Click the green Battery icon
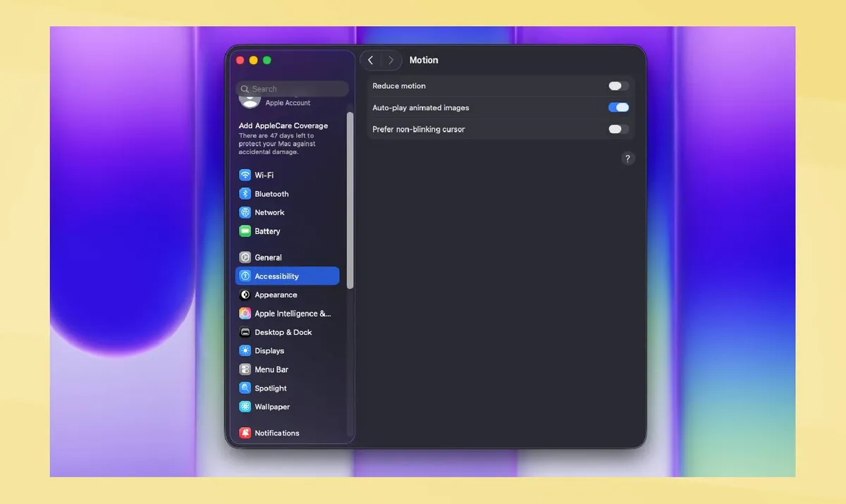Viewport: 846px width, 504px height. pos(245,231)
